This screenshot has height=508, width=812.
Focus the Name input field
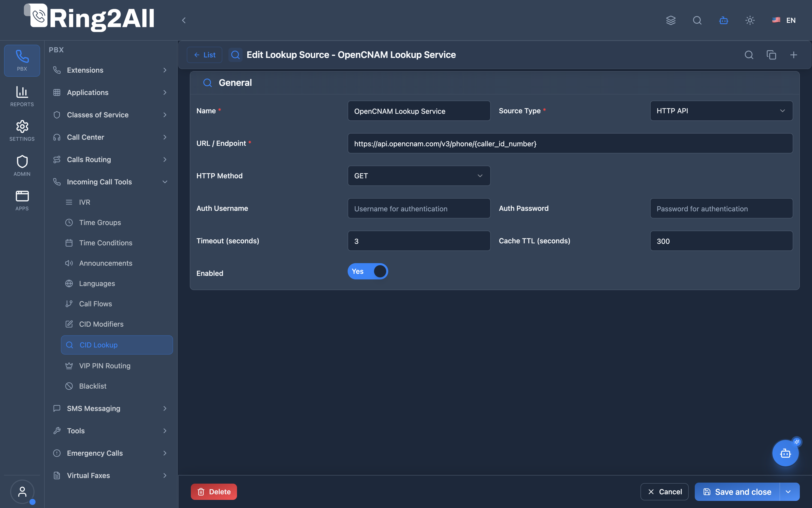point(419,111)
